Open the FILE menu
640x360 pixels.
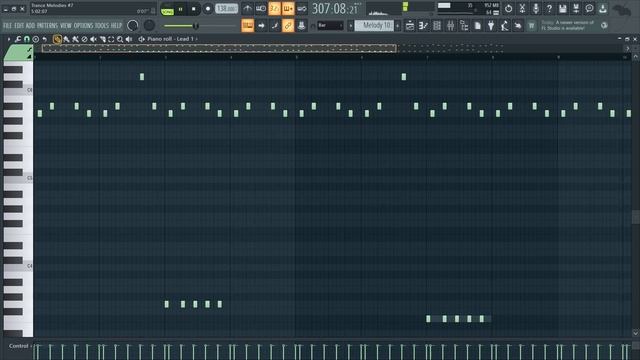coord(7,26)
